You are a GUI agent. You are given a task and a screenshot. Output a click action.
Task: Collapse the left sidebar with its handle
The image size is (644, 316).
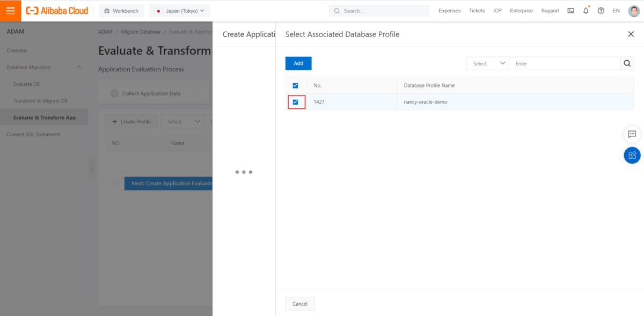[x=91, y=169]
